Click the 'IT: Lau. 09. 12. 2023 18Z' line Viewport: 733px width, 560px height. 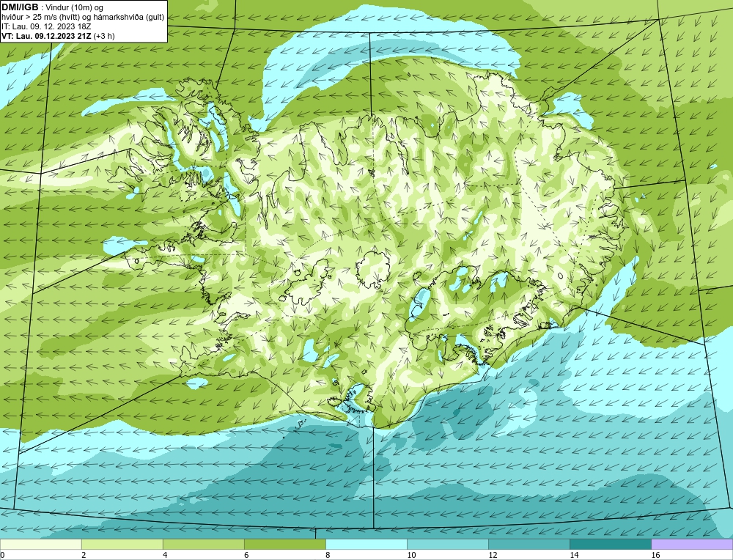(x=45, y=26)
